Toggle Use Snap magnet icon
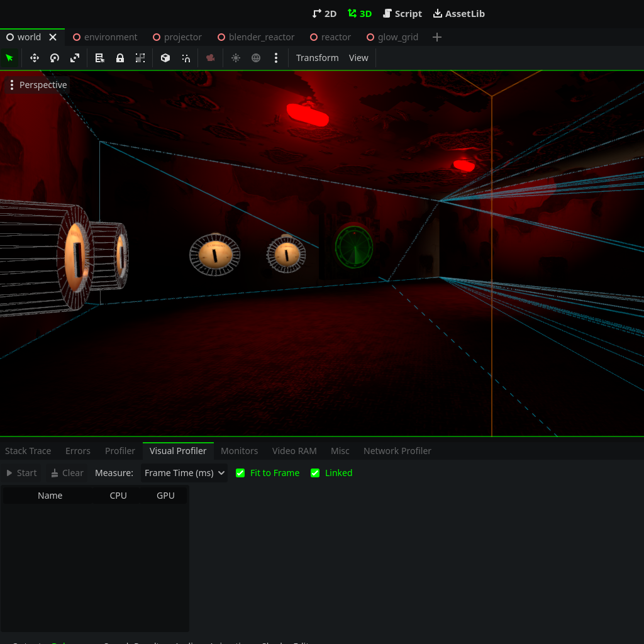Viewport: 644px width, 644px height. click(x=186, y=58)
